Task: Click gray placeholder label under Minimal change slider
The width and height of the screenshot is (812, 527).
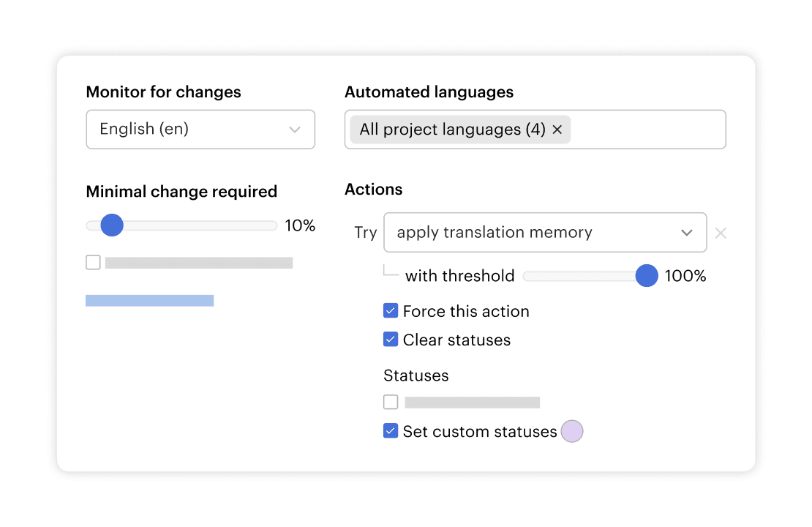Action: (x=198, y=263)
